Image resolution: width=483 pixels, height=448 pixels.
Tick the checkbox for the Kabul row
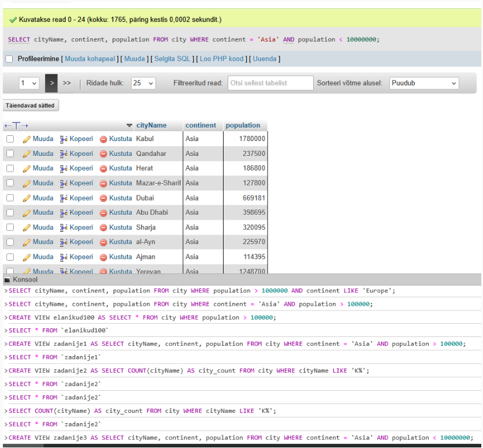[10, 139]
